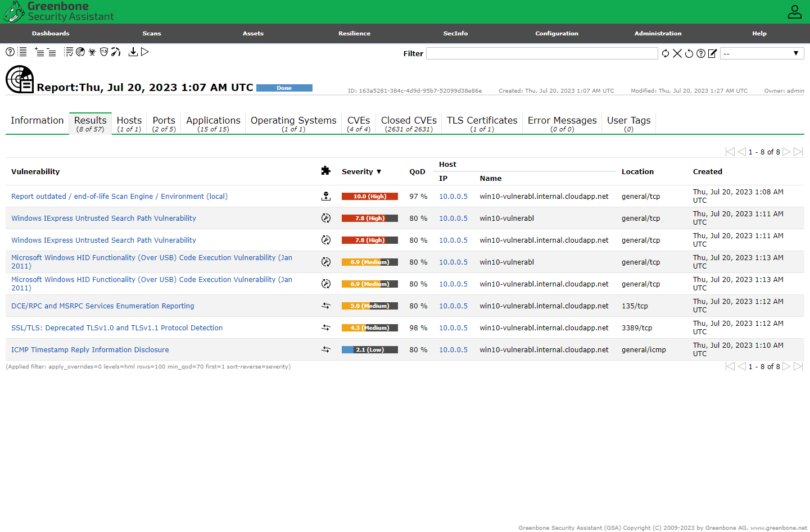
Task: Click solution icon in ICMP Timestamp row
Action: [x=326, y=349]
